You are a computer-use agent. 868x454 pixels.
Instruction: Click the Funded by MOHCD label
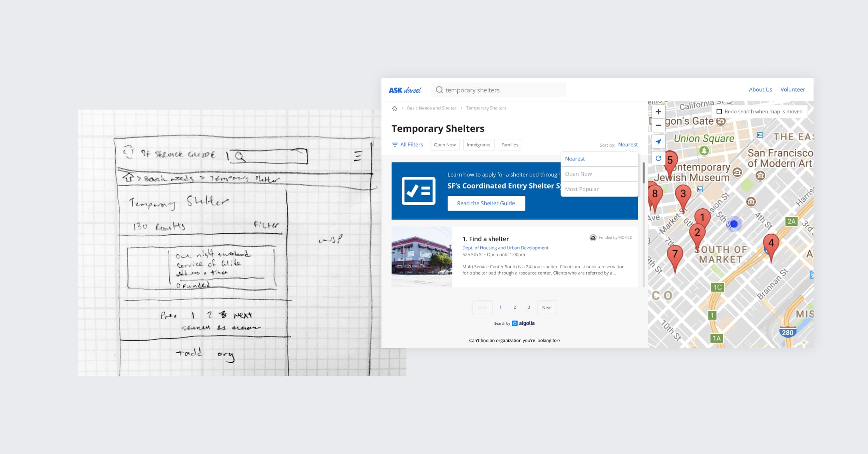pos(615,238)
